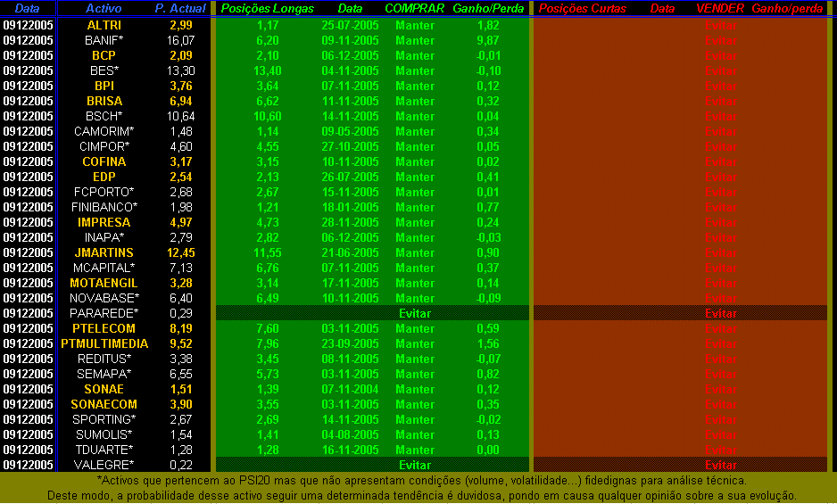This screenshot has width=837, height=504.
Task: Click red 'Evitar' in the ALTRI row
Action: [721, 25]
